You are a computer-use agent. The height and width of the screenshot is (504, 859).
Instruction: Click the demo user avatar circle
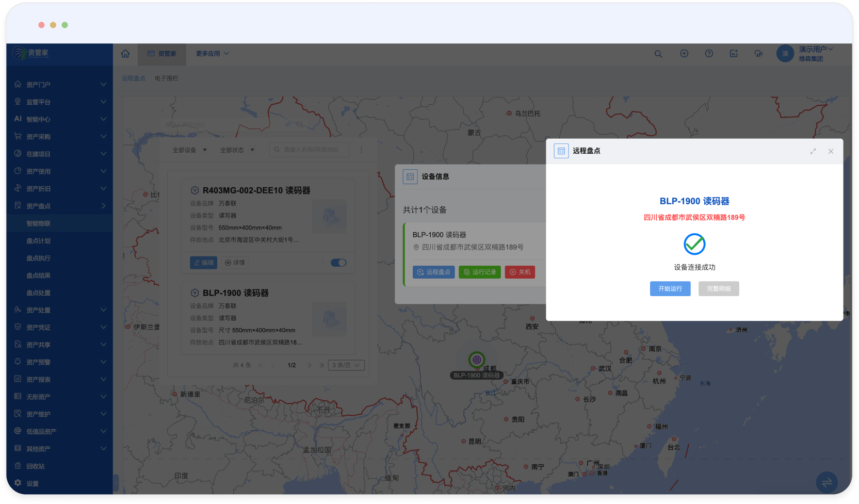785,54
